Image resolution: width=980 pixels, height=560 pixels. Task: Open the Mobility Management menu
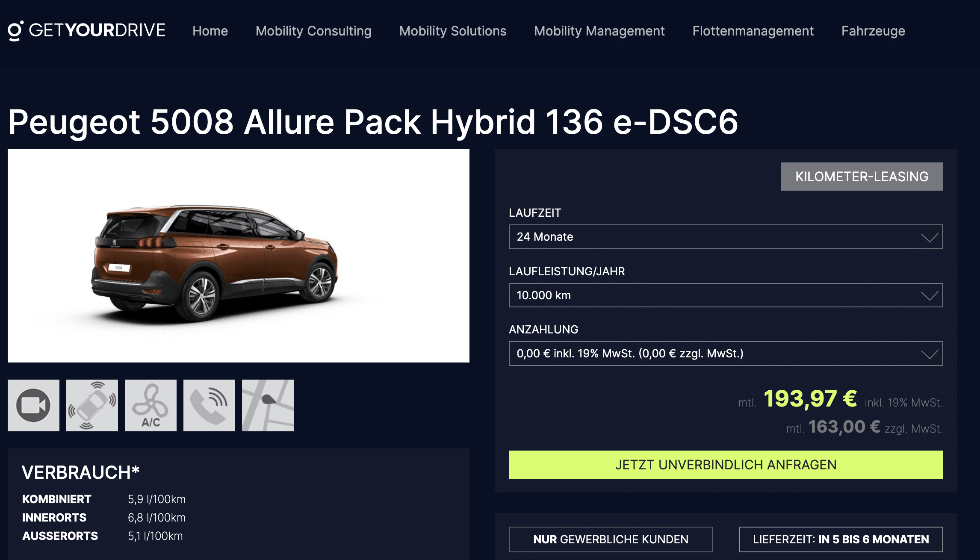(599, 31)
